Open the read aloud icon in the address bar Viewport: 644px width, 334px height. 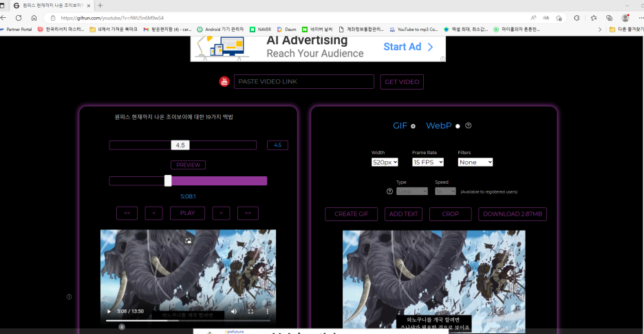pos(533,18)
